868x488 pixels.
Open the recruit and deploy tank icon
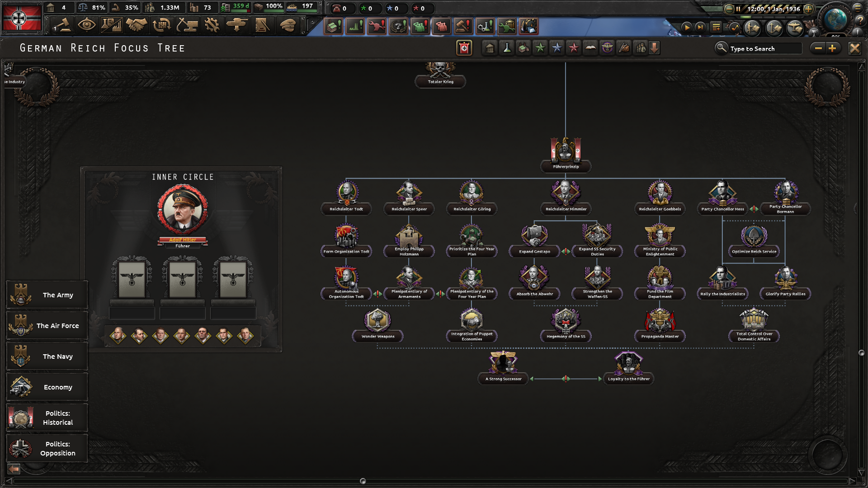(236, 25)
